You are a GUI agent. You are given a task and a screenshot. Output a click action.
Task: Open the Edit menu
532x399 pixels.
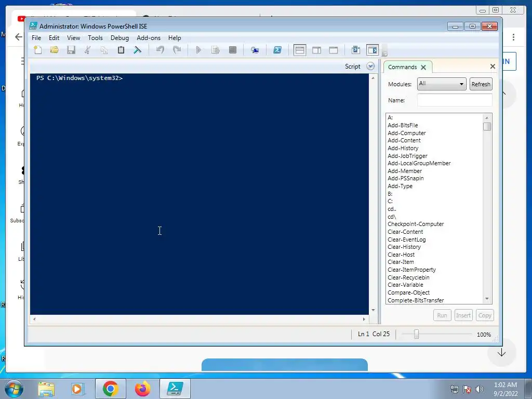pos(54,38)
